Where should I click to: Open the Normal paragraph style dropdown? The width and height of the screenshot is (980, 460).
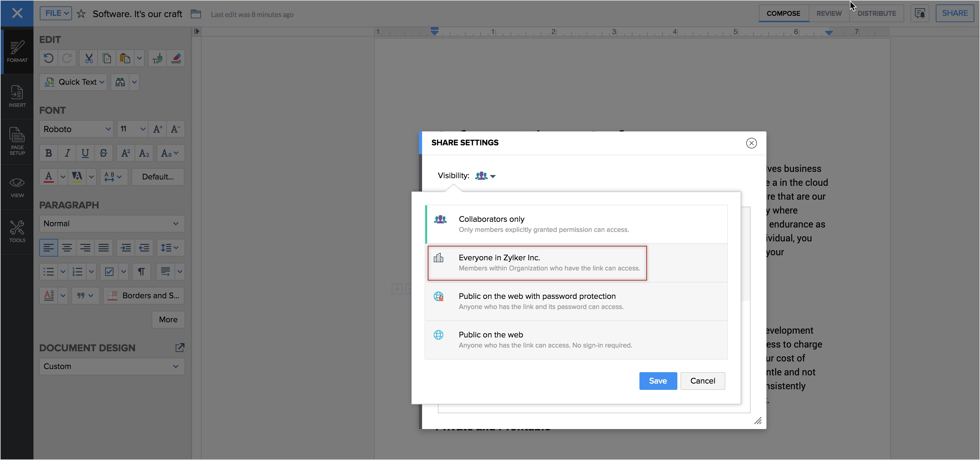[112, 224]
